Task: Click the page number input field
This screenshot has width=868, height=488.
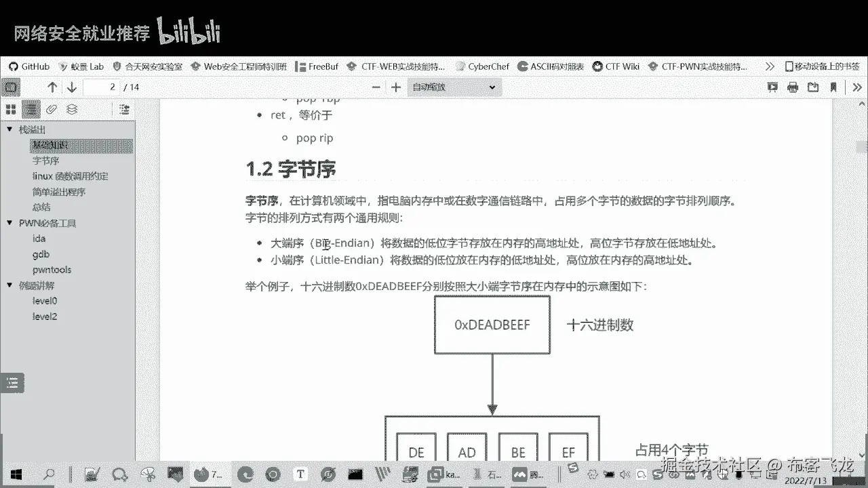Action: pyautogui.click(x=102, y=87)
